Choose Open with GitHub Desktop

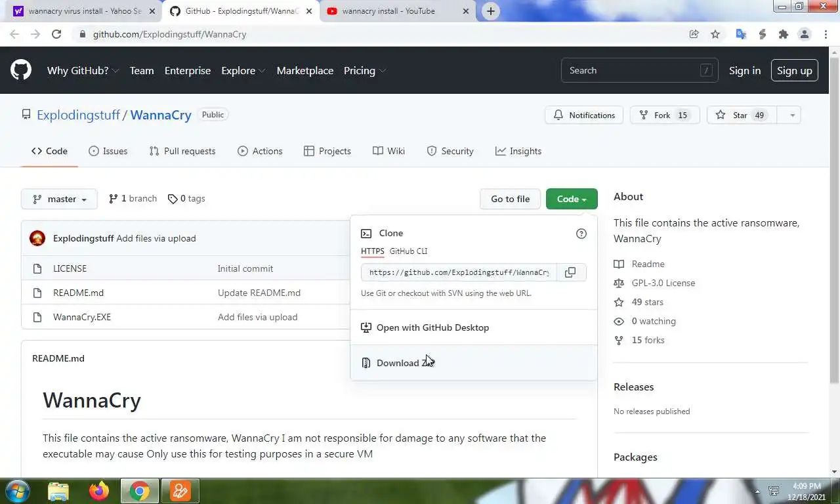(x=474, y=327)
